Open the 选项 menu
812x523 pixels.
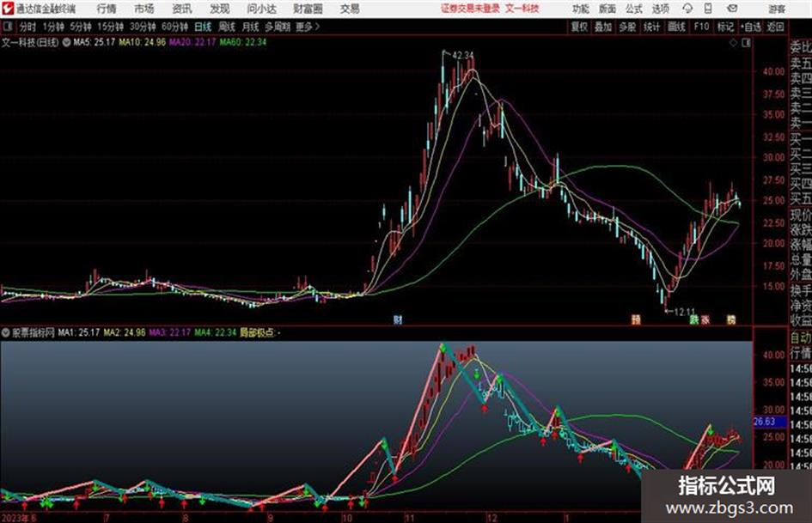(x=661, y=9)
